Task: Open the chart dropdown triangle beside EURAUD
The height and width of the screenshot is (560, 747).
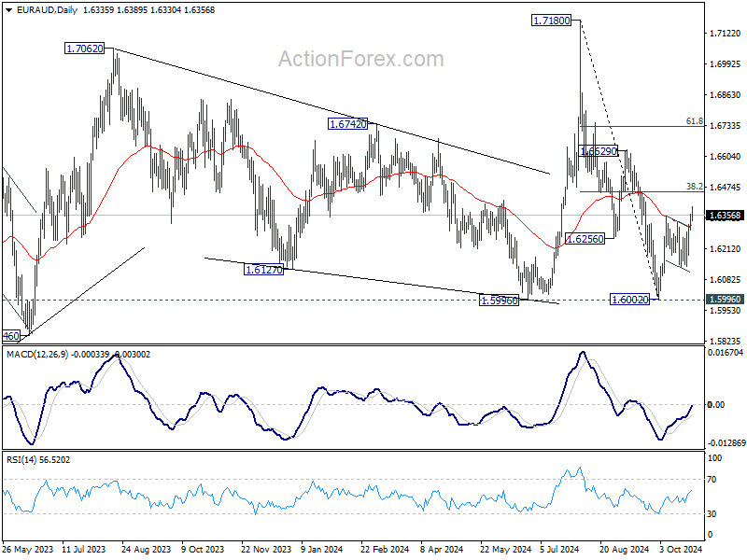Action: coord(9,10)
